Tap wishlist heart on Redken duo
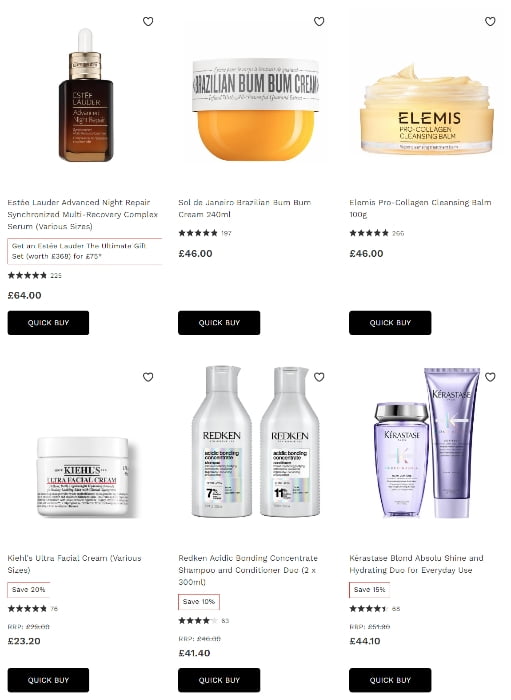Image resolution: width=511 pixels, height=700 pixels. (x=319, y=377)
